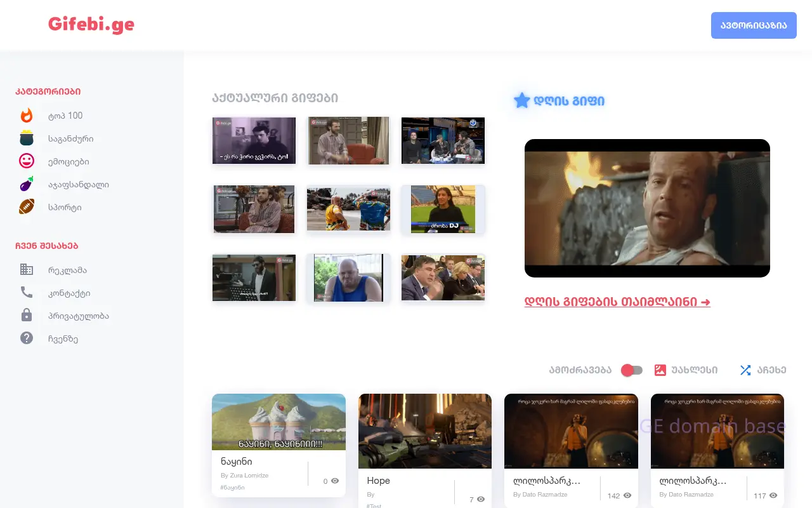Click the question mark icon for ჩვენზე
This screenshot has height=508, width=812.
[27, 338]
